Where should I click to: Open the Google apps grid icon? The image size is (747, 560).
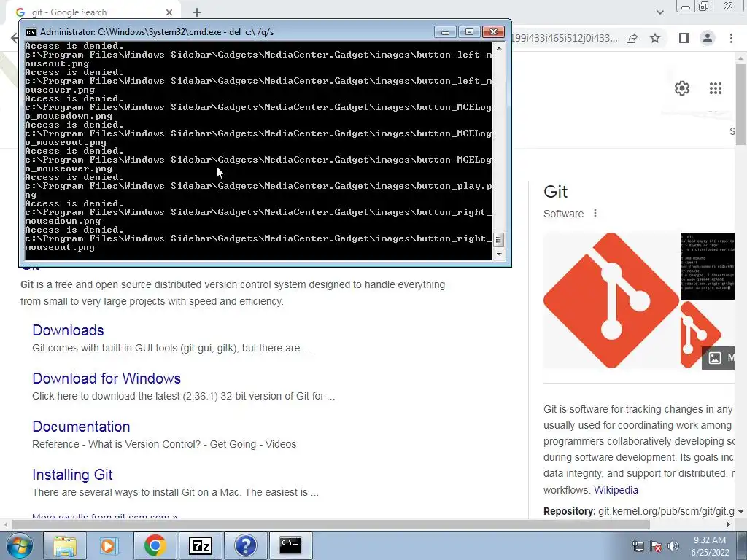click(x=716, y=88)
